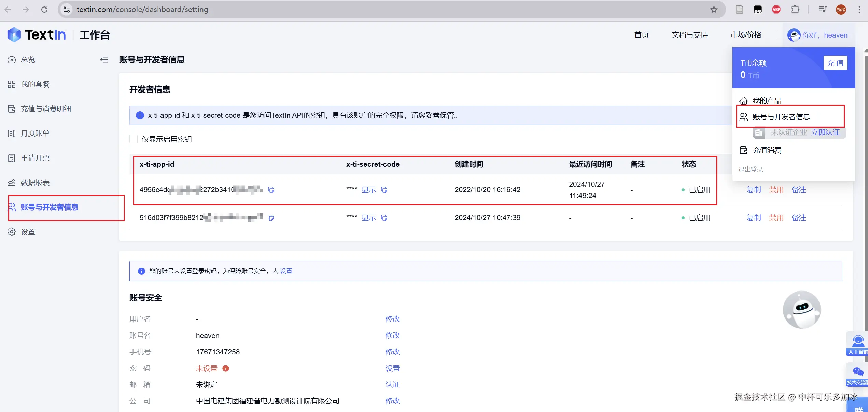Collapse the left sidebar menu
Image resolution: width=868 pixels, height=412 pixels.
[x=104, y=60]
